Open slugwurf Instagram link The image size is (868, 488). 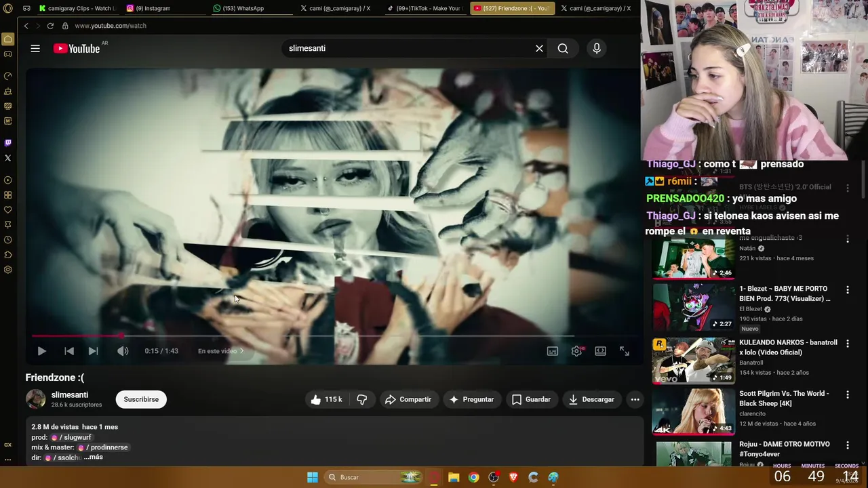coord(72,437)
